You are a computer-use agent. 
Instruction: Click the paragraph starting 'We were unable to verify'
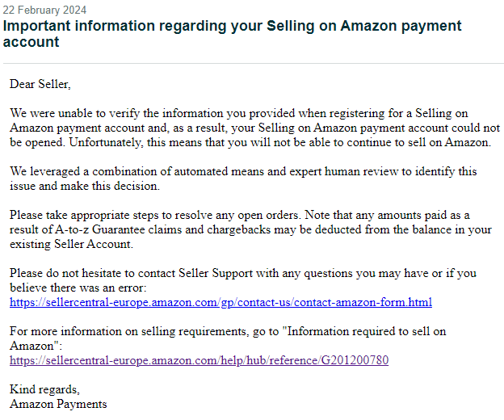(x=254, y=128)
